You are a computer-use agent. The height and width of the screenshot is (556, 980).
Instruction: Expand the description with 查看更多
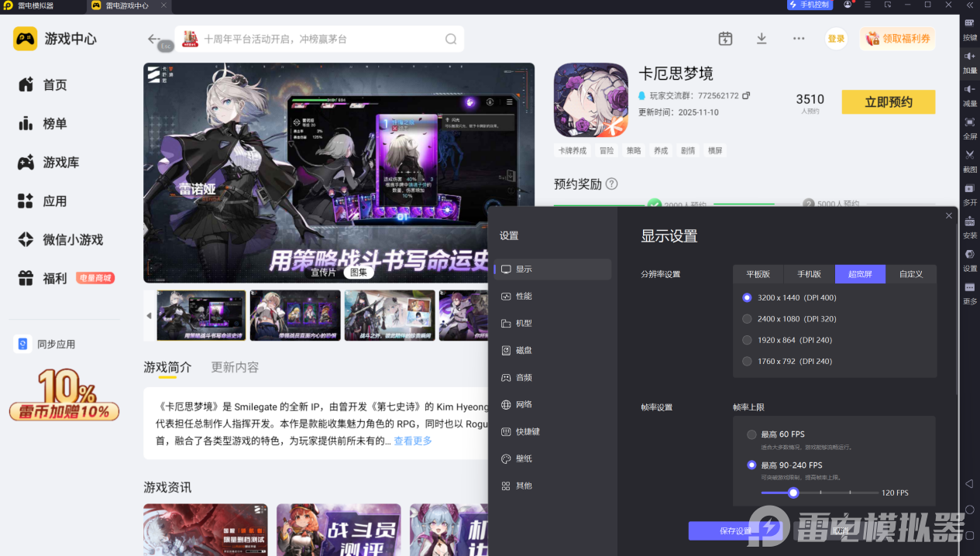pos(413,441)
